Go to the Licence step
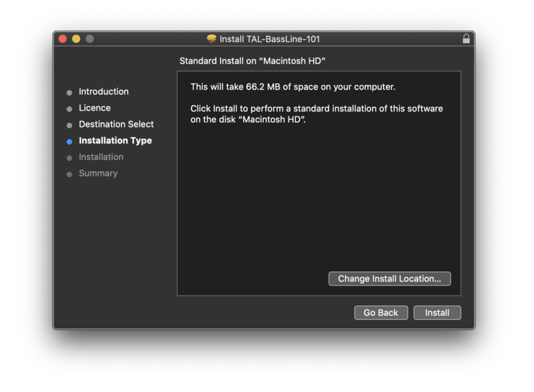Screen dimensions: 534x392 [x=95, y=108]
